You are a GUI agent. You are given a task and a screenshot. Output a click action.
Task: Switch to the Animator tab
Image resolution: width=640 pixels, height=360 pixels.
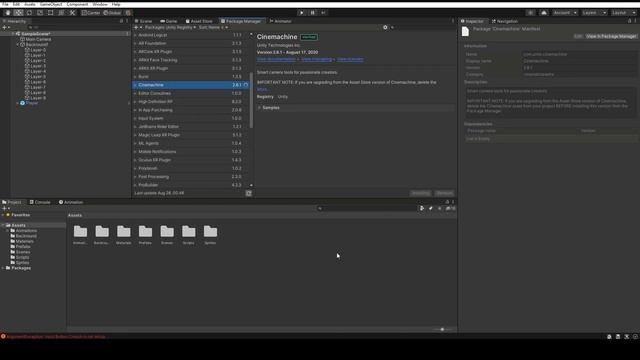280,21
